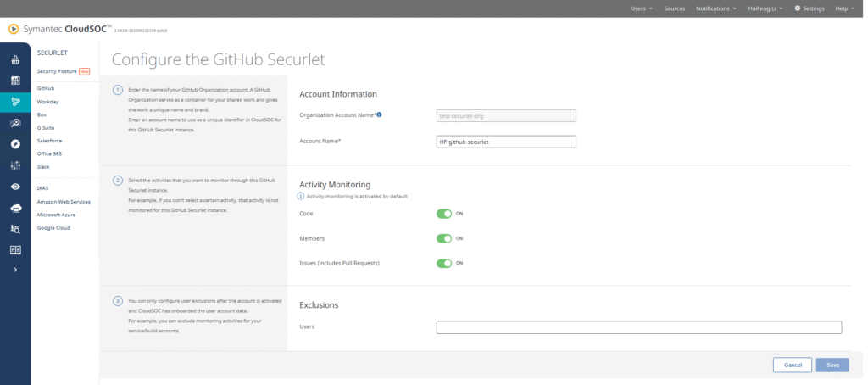Open the Users dropdown in top bar
The image size is (868, 385).
(x=642, y=8)
